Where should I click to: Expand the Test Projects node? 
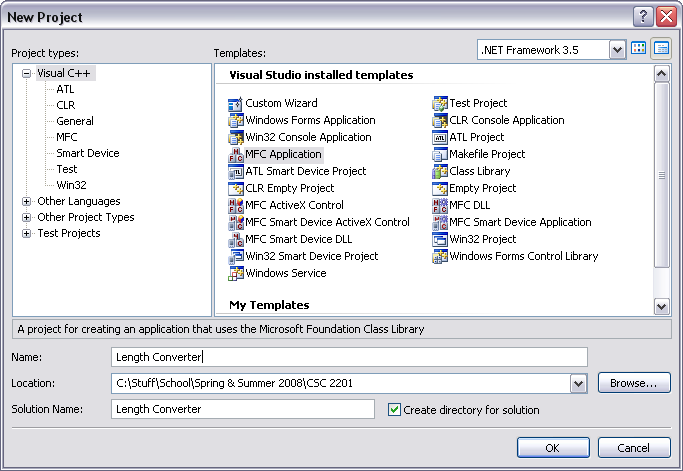pyautogui.click(x=27, y=234)
